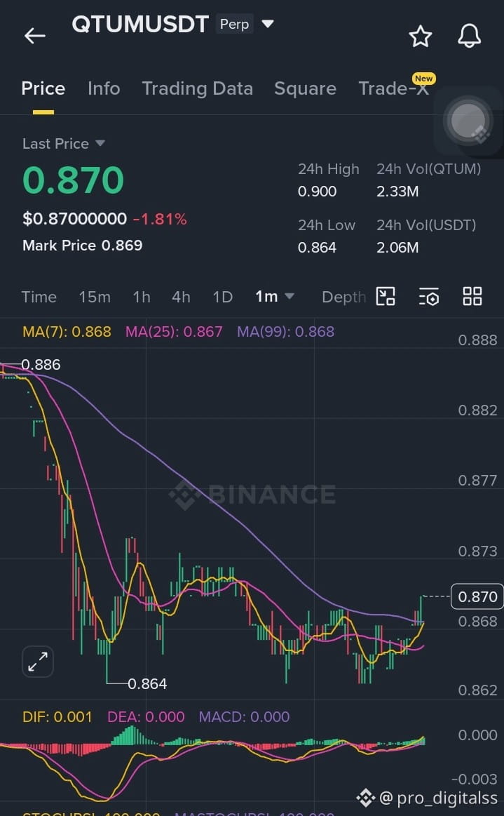Tap the Mark Price 0.869 text
The width and height of the screenshot is (504, 816).
[82, 246]
